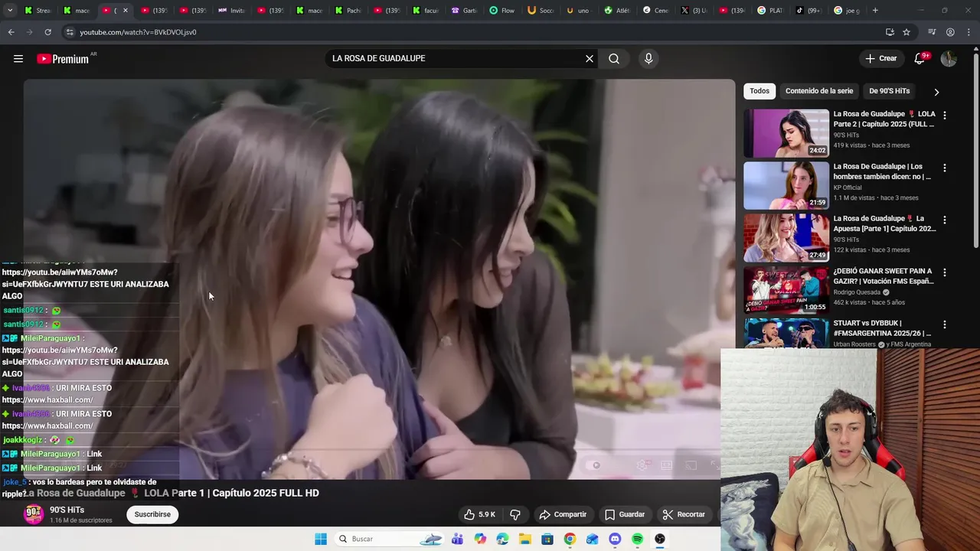Open options for LOLA Parte 2 video
The height and width of the screenshot is (551, 980).
pyautogui.click(x=944, y=115)
